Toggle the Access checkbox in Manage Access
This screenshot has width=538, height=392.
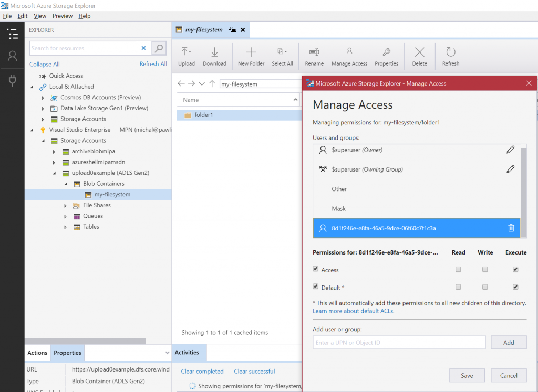coord(316,269)
